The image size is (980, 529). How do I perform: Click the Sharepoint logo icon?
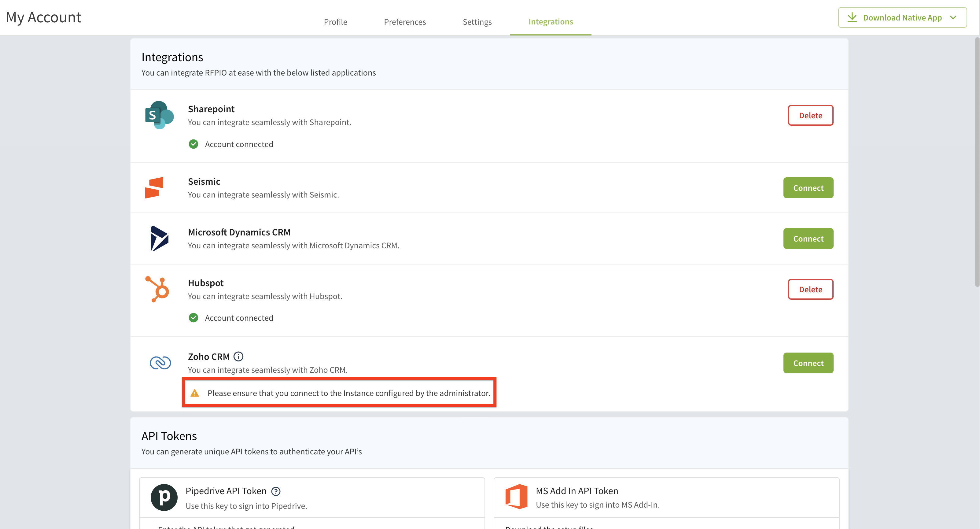tap(159, 115)
